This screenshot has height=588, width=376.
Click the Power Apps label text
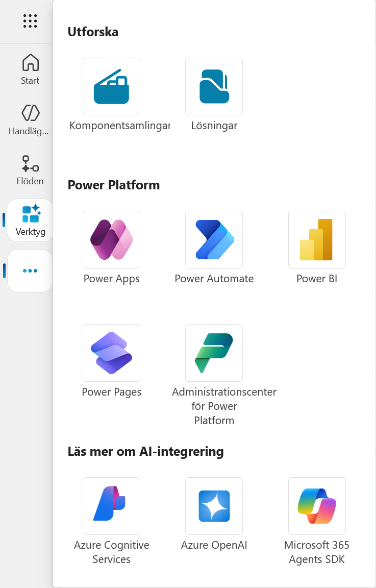[x=111, y=279]
